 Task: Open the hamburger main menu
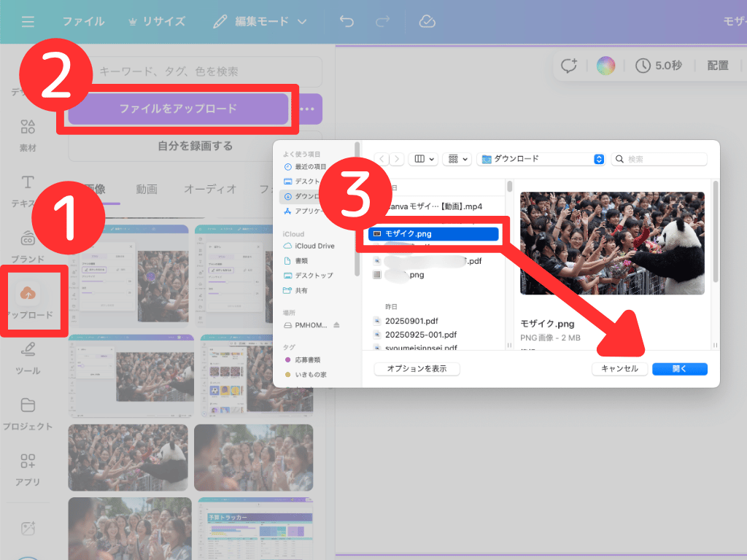pos(28,22)
